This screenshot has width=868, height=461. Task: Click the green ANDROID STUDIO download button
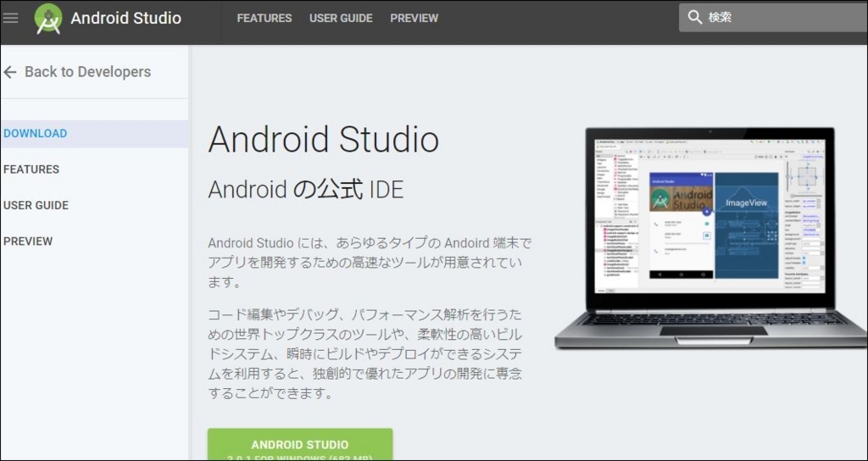pos(300,444)
